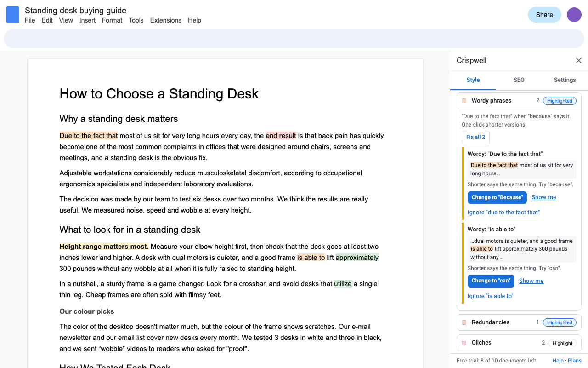Click the pink swatch beside Redundancies
Screen dimensions: 588x368
coord(464,322)
